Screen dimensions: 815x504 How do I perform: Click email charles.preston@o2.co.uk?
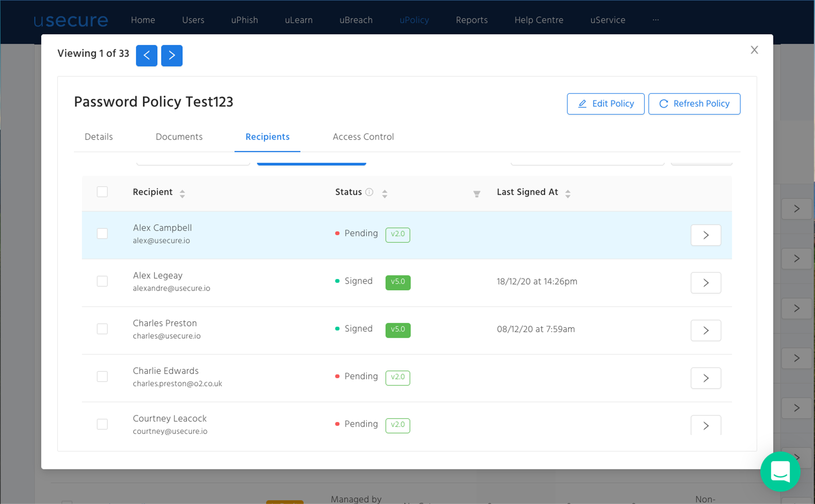[177, 384]
